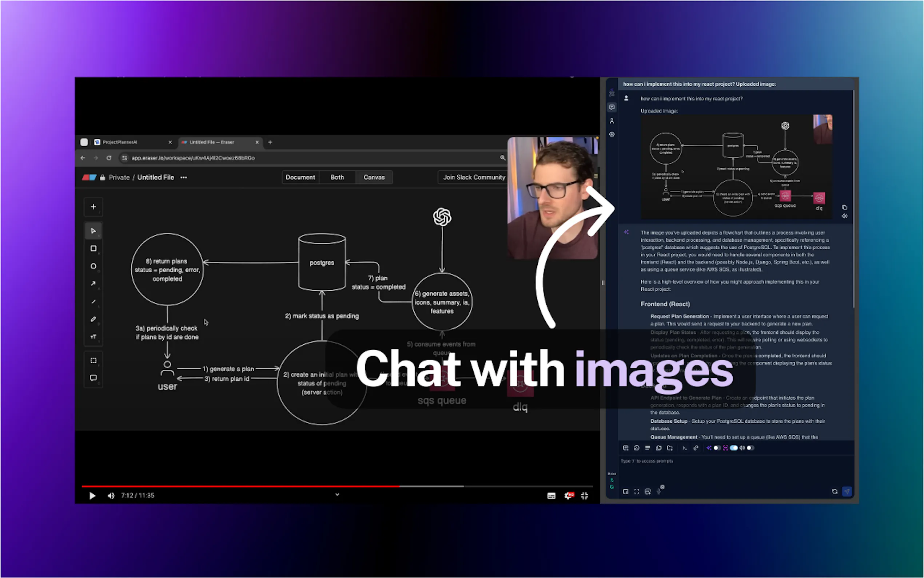Image resolution: width=924 pixels, height=578 pixels.
Task: Toggle the first switch beside sparkle icon
Action: [x=717, y=448]
